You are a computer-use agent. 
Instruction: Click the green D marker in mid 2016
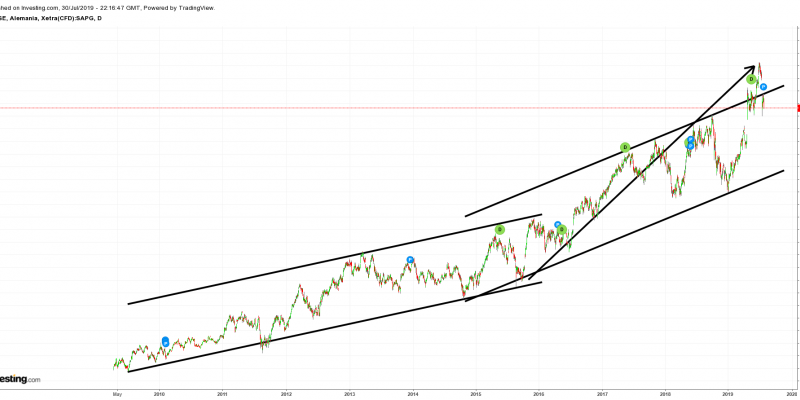pyautogui.click(x=562, y=230)
